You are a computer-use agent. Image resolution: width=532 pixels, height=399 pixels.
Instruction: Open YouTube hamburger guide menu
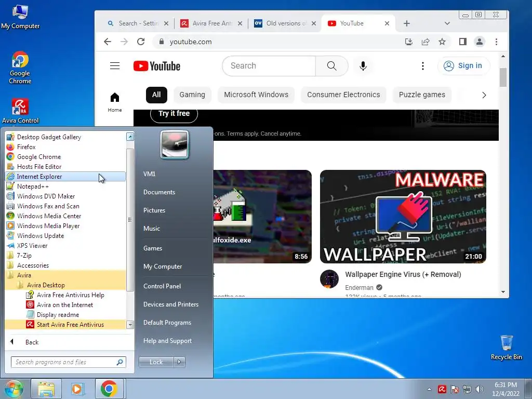(x=115, y=66)
